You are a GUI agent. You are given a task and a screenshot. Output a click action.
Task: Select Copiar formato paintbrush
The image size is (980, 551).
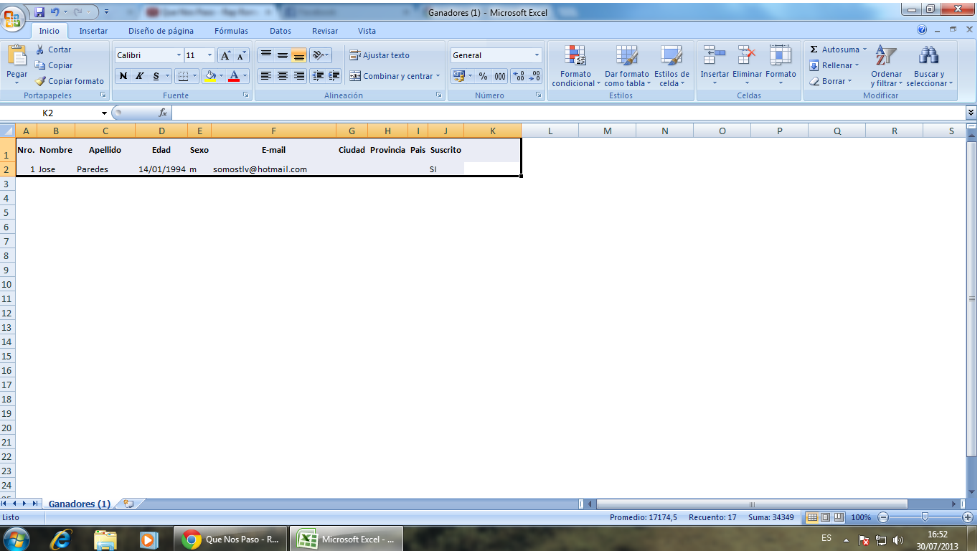point(70,81)
